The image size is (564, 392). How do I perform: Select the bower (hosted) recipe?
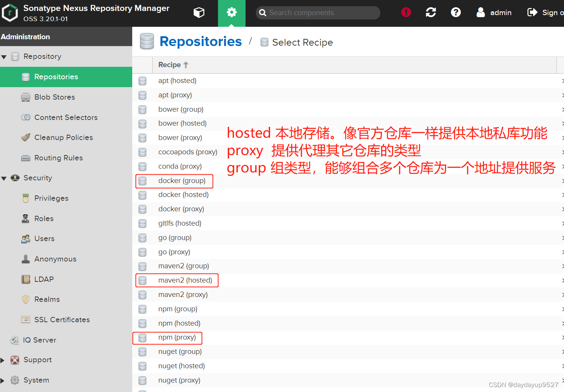point(348,123)
